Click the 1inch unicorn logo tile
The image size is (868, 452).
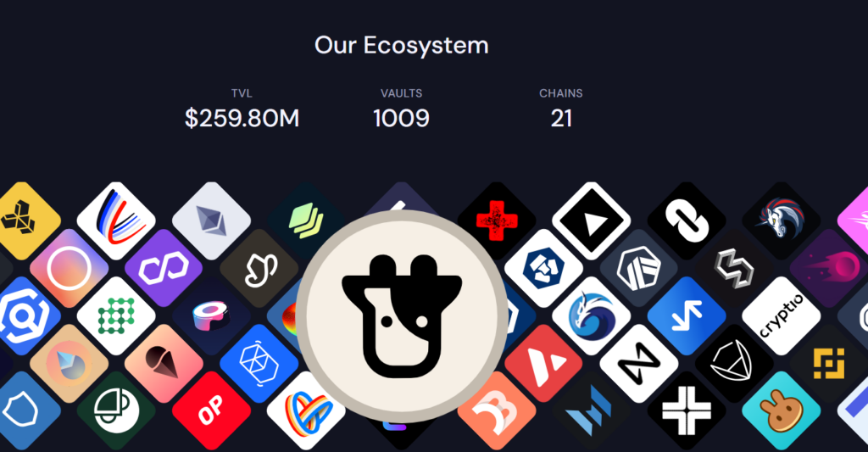pos(781,221)
